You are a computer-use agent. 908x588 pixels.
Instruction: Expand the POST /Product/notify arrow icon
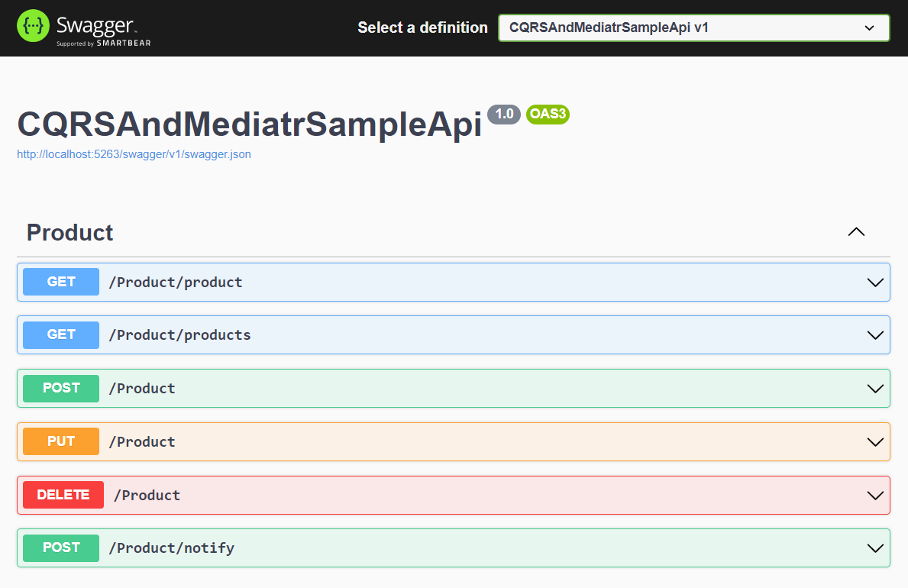click(x=875, y=548)
